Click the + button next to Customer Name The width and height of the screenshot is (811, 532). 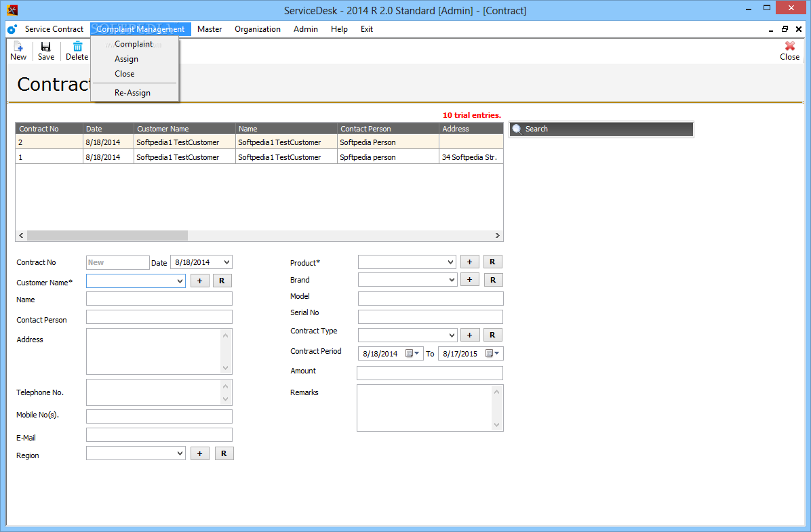(x=199, y=281)
